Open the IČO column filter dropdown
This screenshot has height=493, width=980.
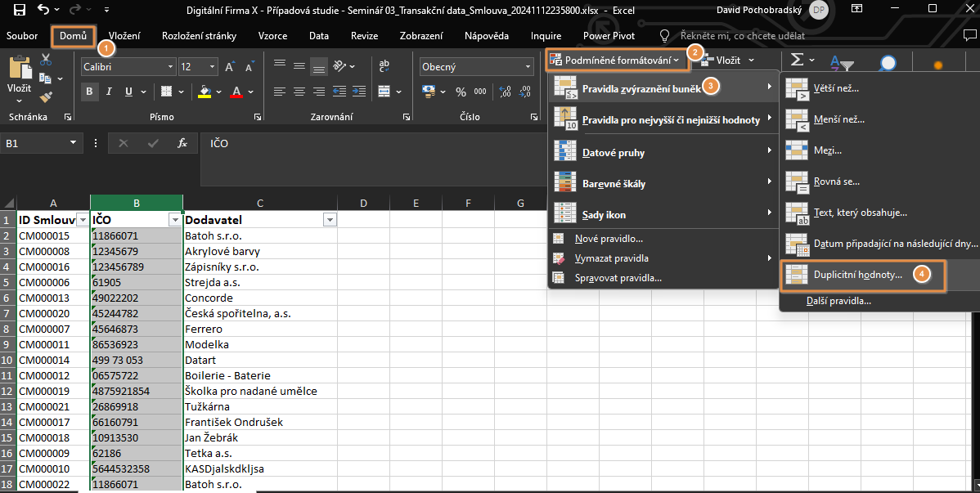173,219
